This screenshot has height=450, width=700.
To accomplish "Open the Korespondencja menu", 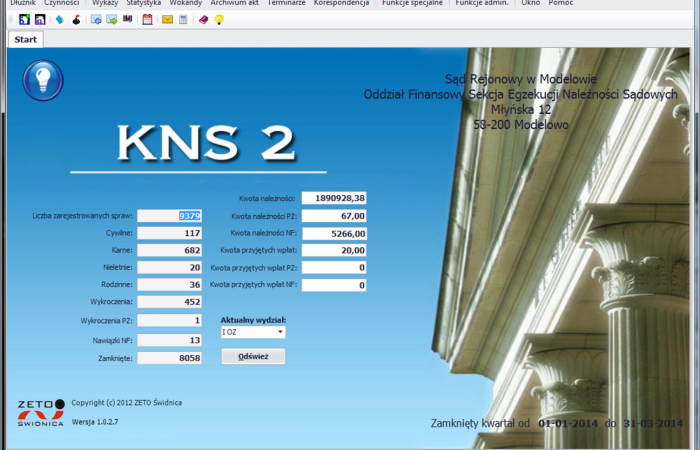I will [x=342, y=3].
